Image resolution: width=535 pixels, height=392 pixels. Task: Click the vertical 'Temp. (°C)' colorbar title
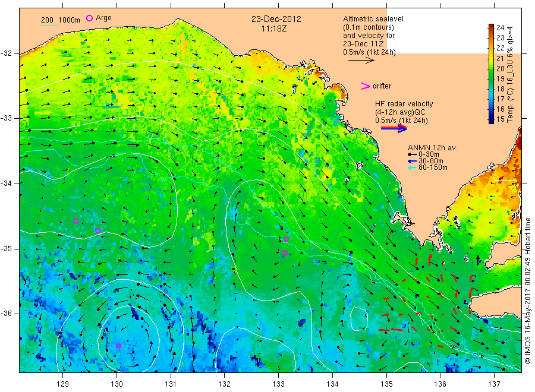pyautogui.click(x=510, y=107)
